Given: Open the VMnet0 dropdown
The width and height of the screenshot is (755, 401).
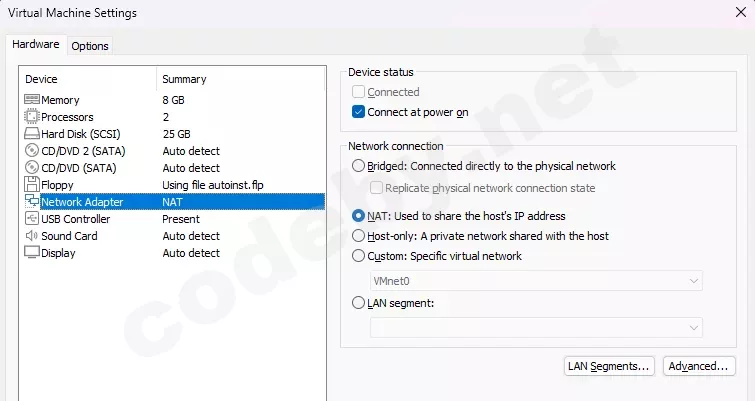Looking at the screenshot, I should 535,282.
